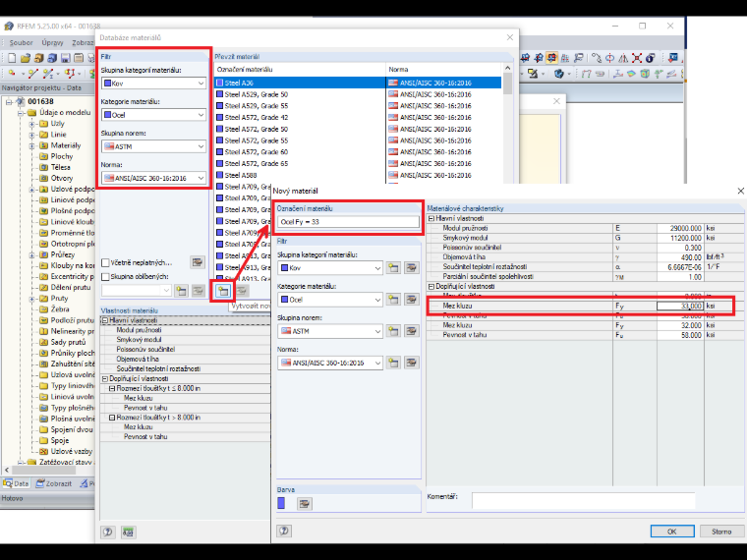Click edit icon next to Ocel dropdown in Nový materiál
This screenshot has width=747, height=560.
click(x=411, y=300)
